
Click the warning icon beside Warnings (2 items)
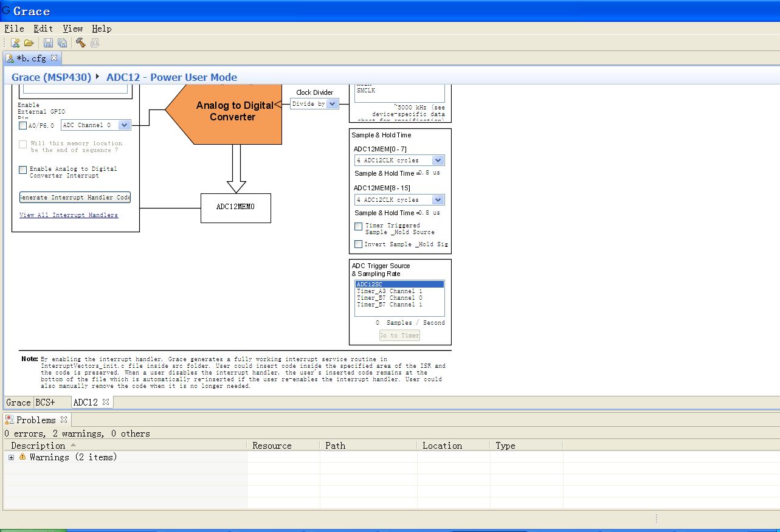[x=22, y=457]
